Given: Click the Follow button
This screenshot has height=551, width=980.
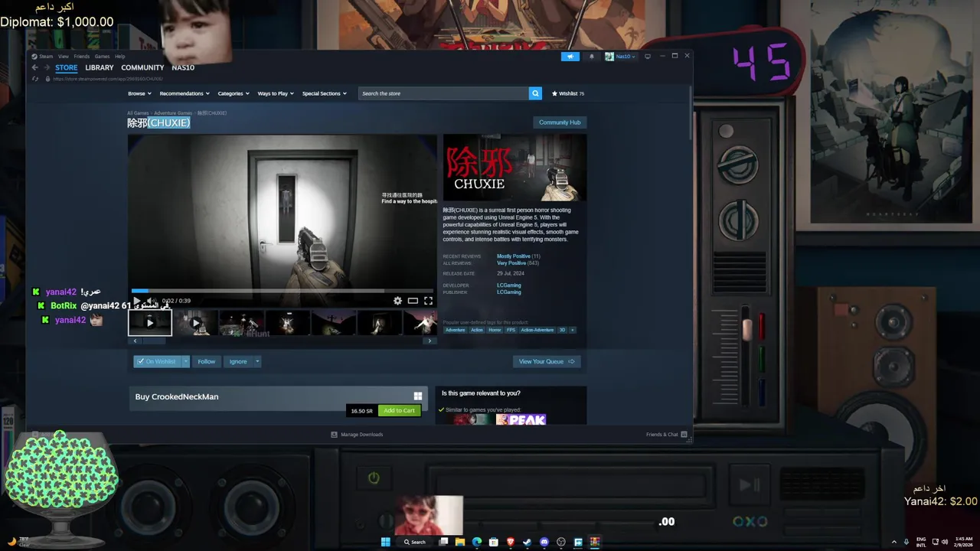Looking at the screenshot, I should pos(207,361).
